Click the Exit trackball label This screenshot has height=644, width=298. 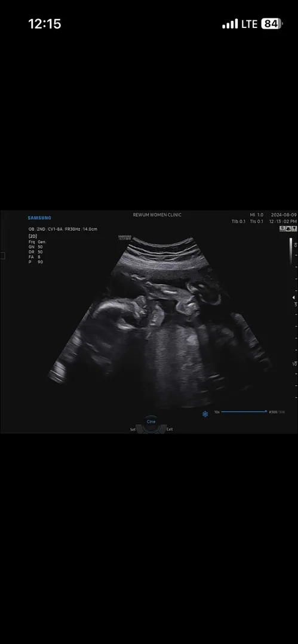pyautogui.click(x=170, y=429)
